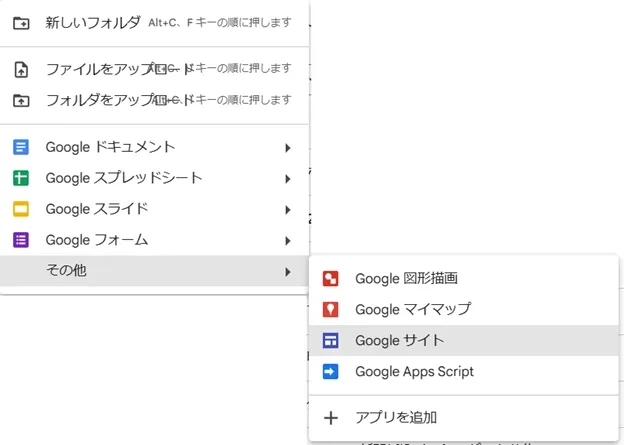Click the new folder icon
624x445 pixels.
click(x=21, y=23)
